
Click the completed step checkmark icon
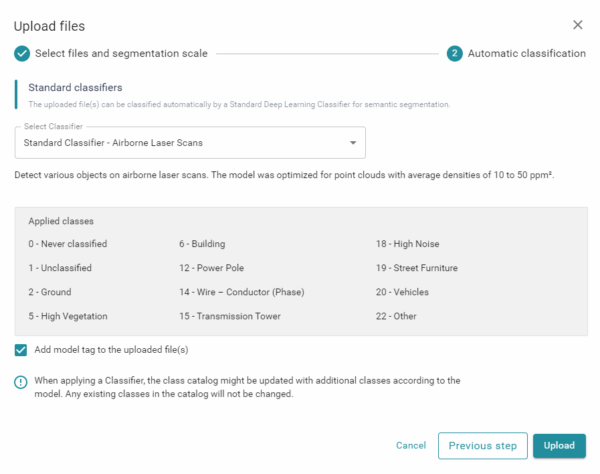click(x=22, y=53)
